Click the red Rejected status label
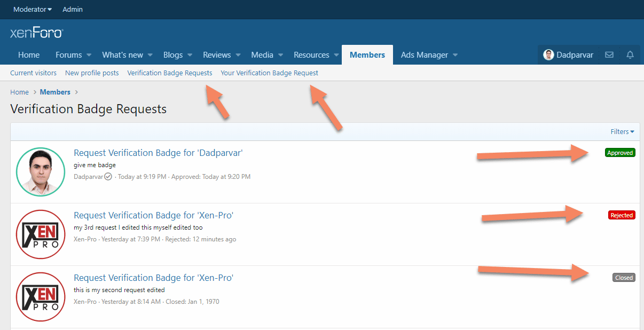Screen dimensions: 644x330 coord(622,215)
